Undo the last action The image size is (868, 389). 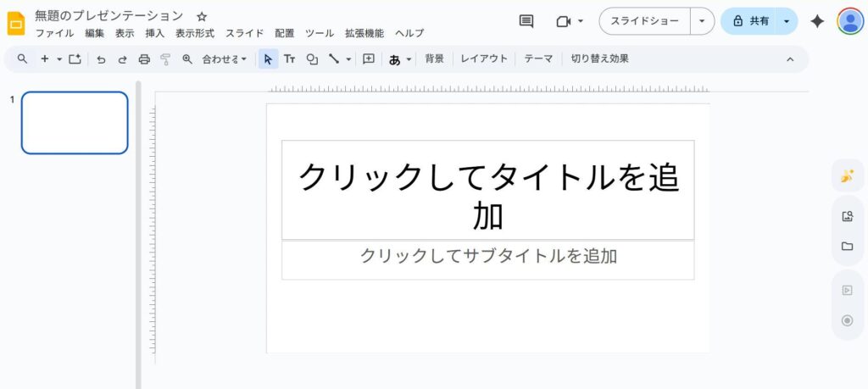(x=101, y=59)
